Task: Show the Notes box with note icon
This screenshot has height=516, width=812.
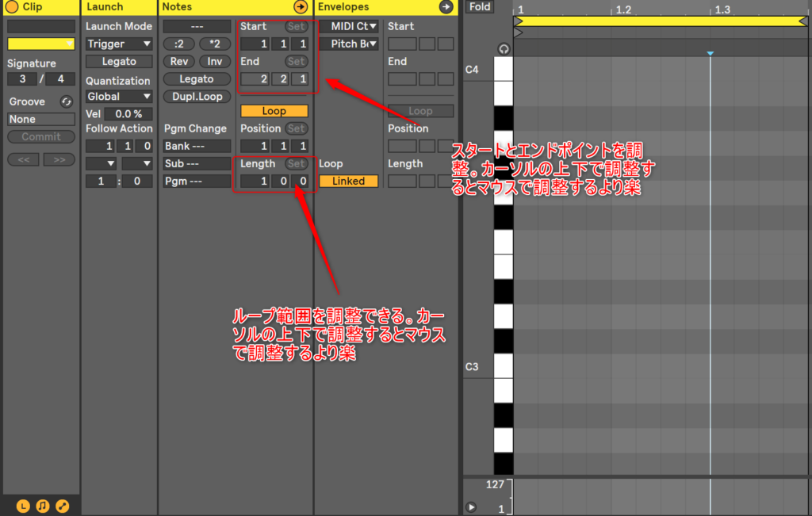Action: tap(43, 505)
